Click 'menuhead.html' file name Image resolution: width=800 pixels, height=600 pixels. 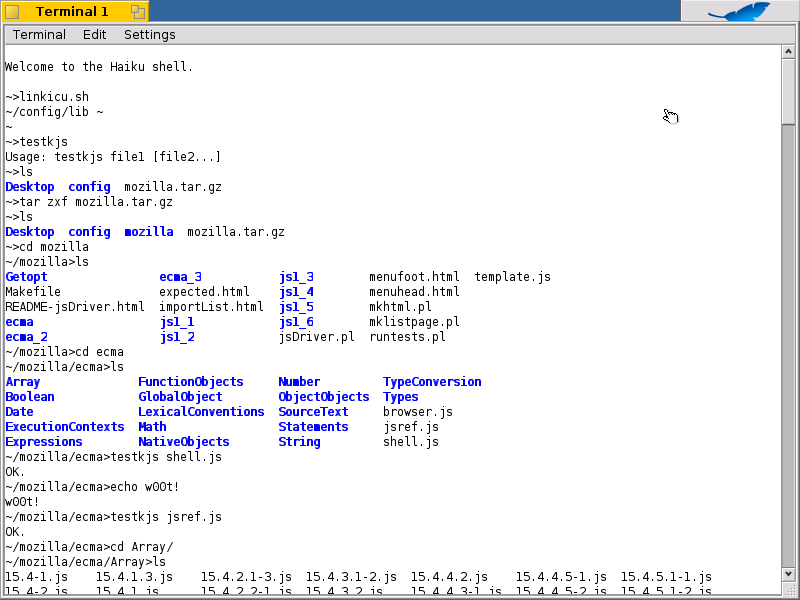click(x=414, y=292)
